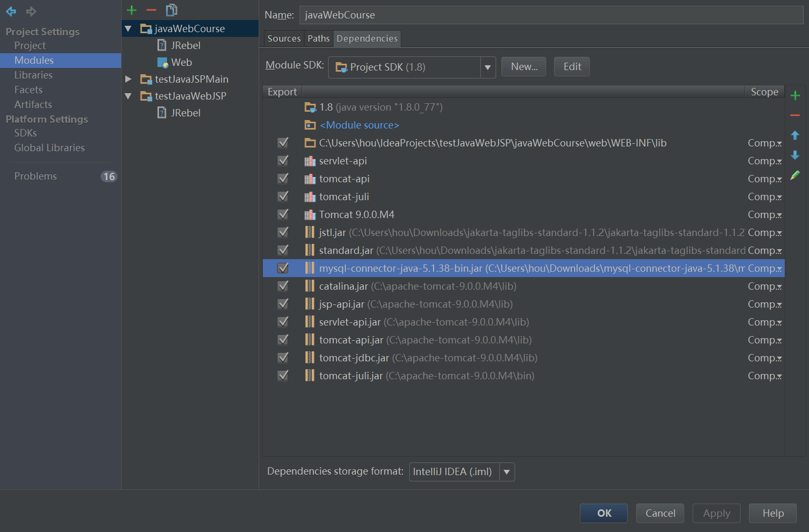Switch to the Sources tab

(283, 38)
